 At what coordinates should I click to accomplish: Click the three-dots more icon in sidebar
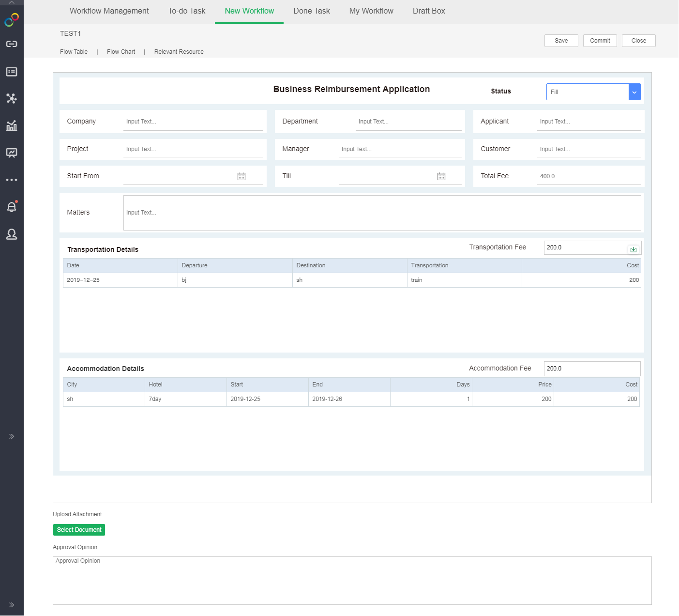(x=12, y=180)
